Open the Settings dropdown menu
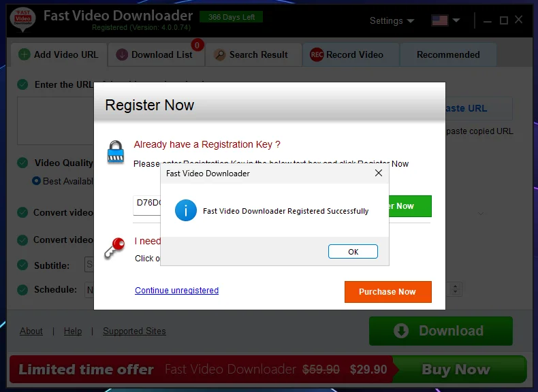The width and height of the screenshot is (538, 392). pos(392,20)
